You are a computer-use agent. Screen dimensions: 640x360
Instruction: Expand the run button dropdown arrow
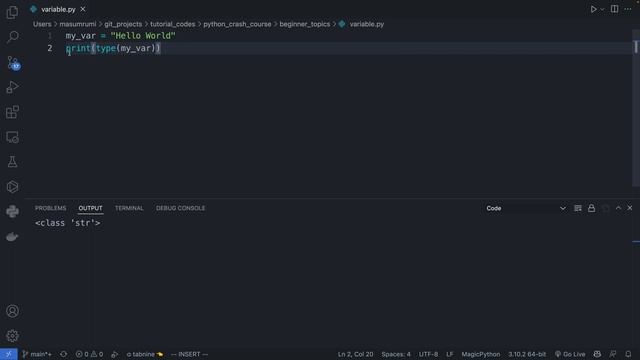point(602,9)
